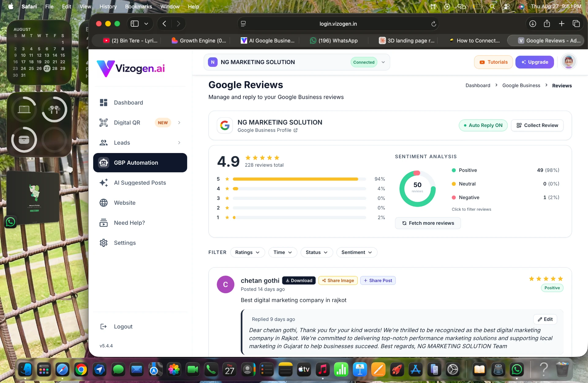Click Safari sidebar toggle icon

[135, 24]
